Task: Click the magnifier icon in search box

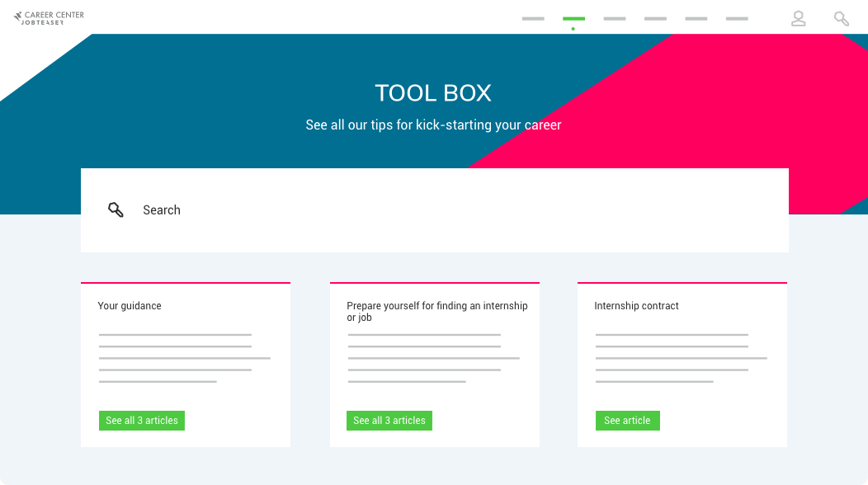Action: [116, 210]
